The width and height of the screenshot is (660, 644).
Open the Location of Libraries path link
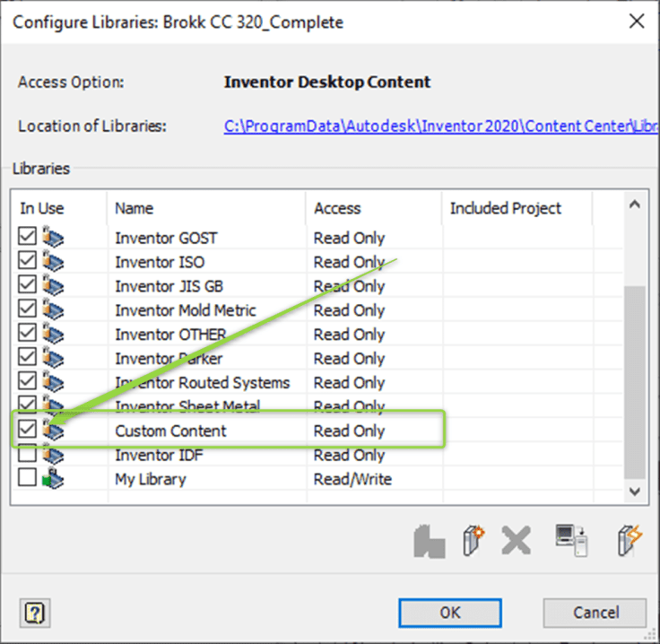441,126
